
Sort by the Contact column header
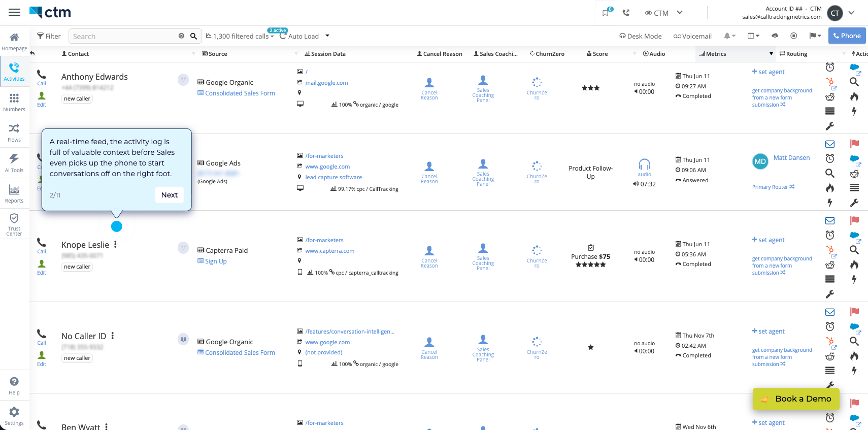point(75,54)
